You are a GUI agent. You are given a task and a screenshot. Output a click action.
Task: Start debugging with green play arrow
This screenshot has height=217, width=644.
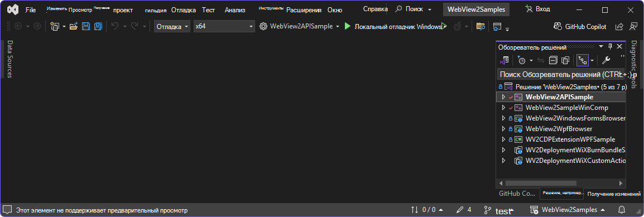coord(348,27)
